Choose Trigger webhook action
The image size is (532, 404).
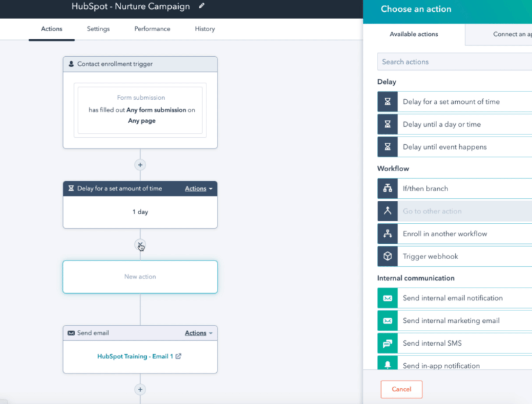point(454,256)
